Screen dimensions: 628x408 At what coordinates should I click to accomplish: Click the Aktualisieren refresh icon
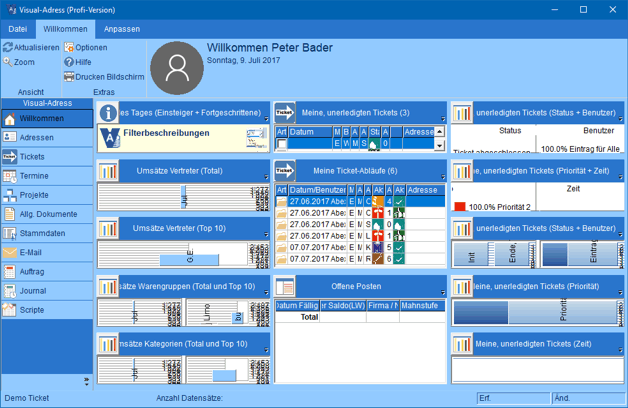click(x=8, y=47)
